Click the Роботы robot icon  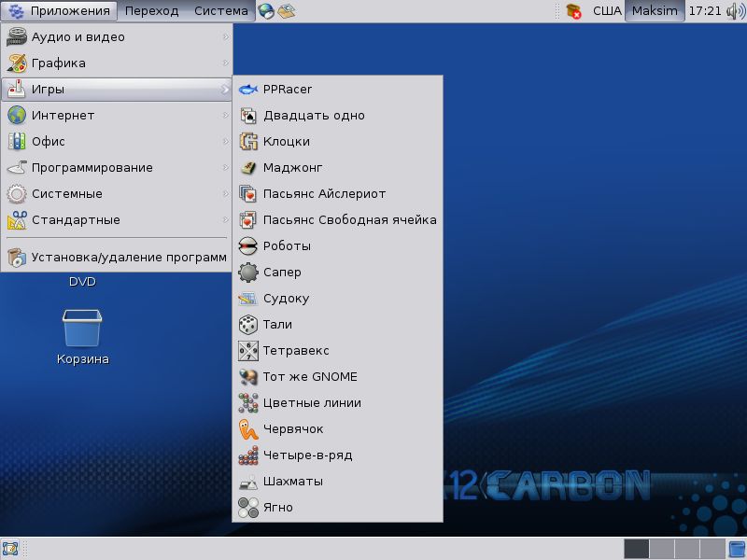pyautogui.click(x=247, y=245)
